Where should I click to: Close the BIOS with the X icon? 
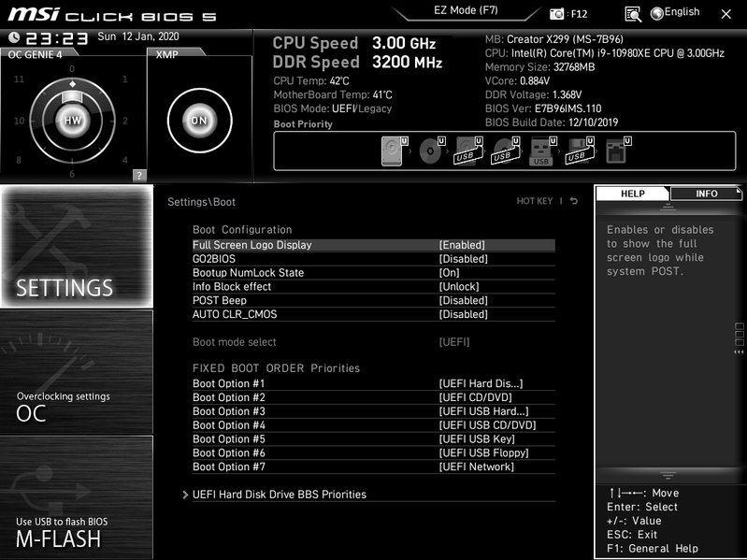tap(726, 14)
